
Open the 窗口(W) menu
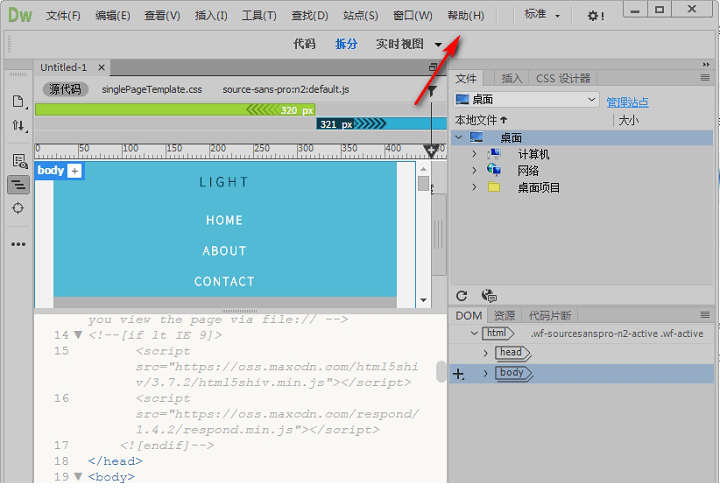point(413,16)
